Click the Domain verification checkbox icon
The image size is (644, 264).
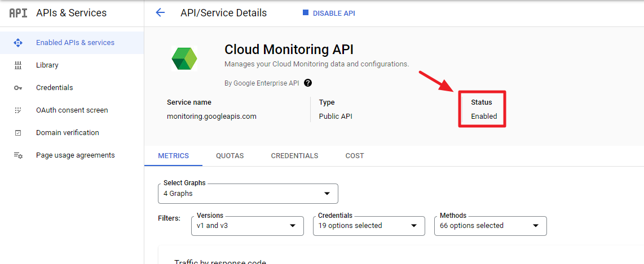click(x=18, y=133)
